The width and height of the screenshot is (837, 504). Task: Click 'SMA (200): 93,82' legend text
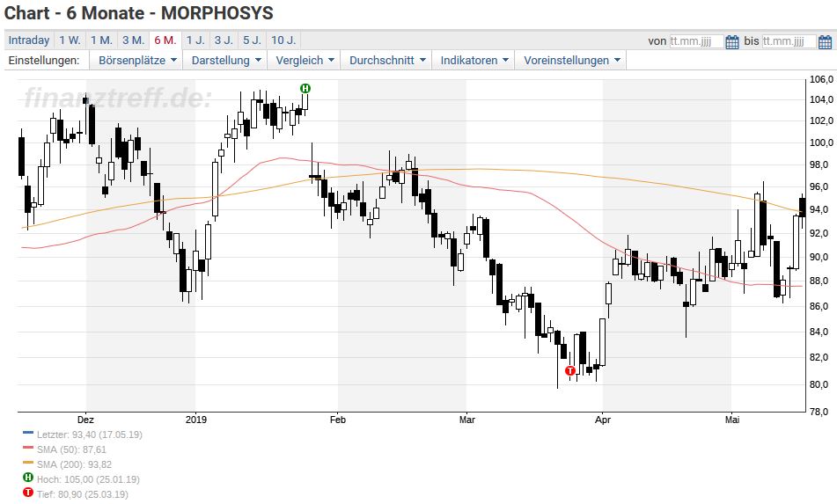tap(74, 464)
